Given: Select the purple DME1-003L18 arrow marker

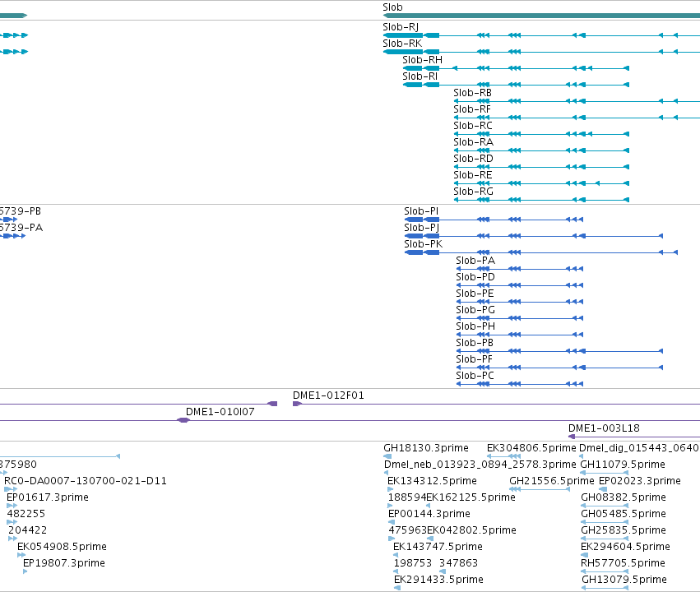Looking at the screenshot, I should pos(572,437).
